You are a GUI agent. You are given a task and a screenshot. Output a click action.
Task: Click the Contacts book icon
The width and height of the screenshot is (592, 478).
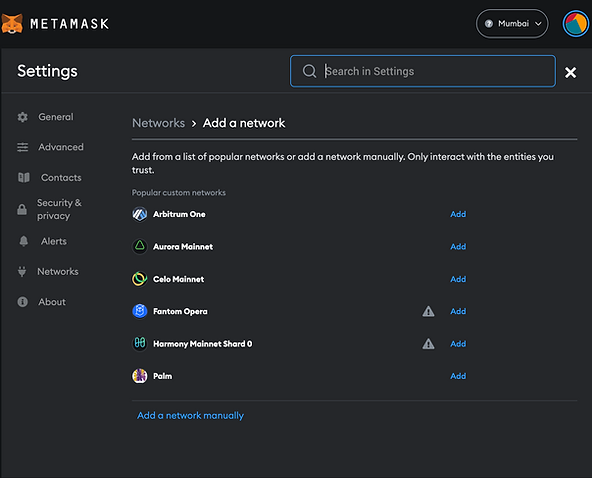[24, 177]
